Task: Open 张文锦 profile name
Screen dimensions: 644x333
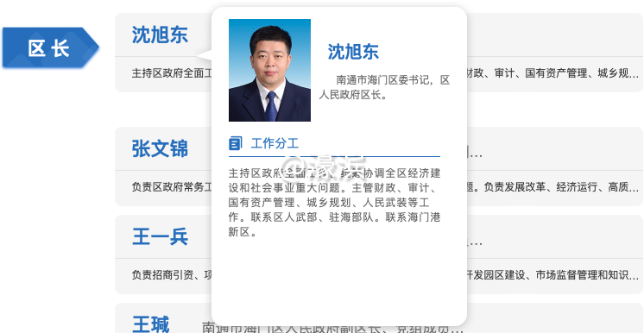Action: tap(160, 148)
